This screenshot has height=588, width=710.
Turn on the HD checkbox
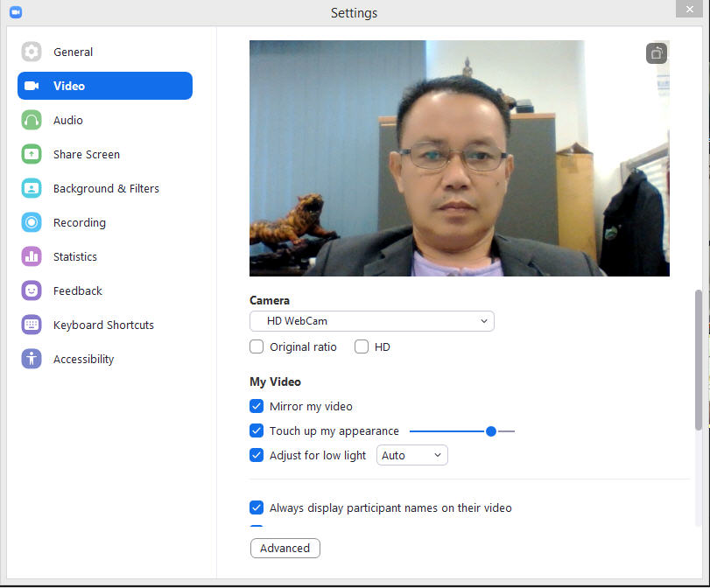(x=362, y=346)
